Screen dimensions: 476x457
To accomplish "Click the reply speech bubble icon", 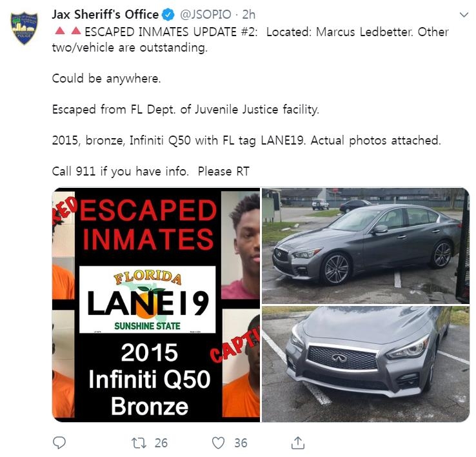I will pos(59,443).
